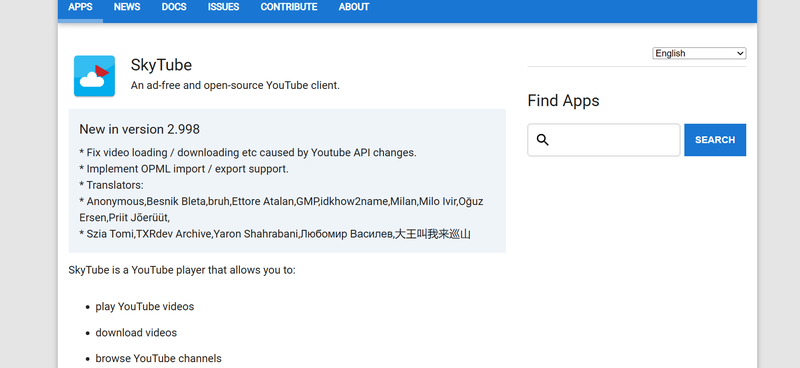
Task: Click the 'New in version 2.998' heading
Action: (139, 129)
